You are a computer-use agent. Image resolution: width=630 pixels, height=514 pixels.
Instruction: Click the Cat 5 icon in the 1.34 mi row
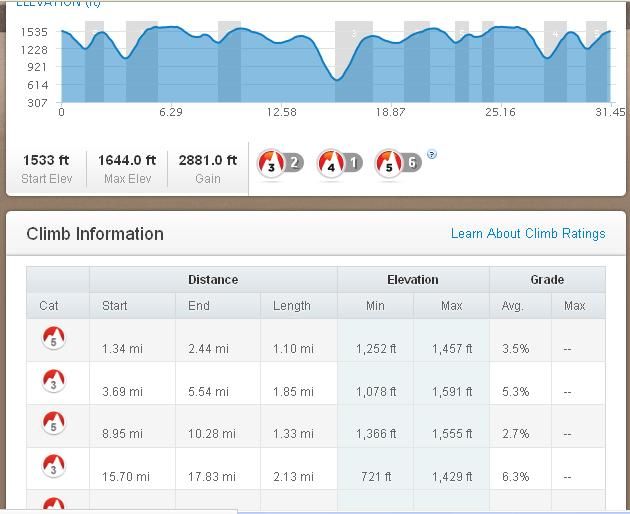pos(53,338)
